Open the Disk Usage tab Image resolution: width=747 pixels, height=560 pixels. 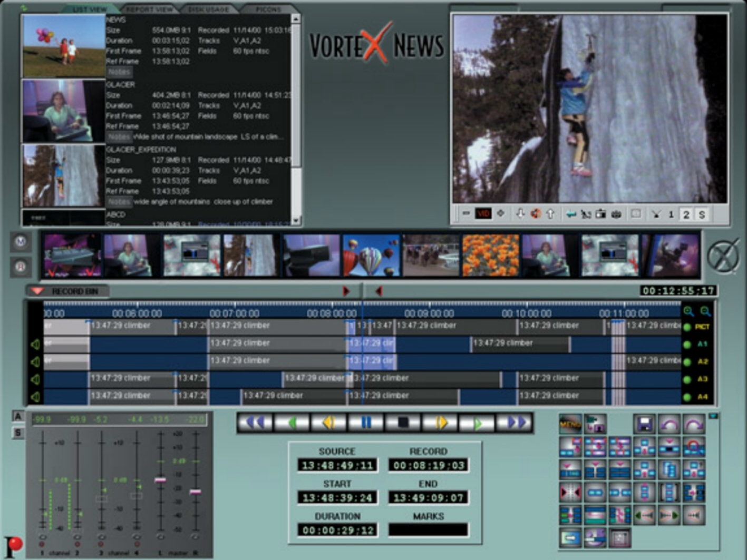pyautogui.click(x=210, y=9)
